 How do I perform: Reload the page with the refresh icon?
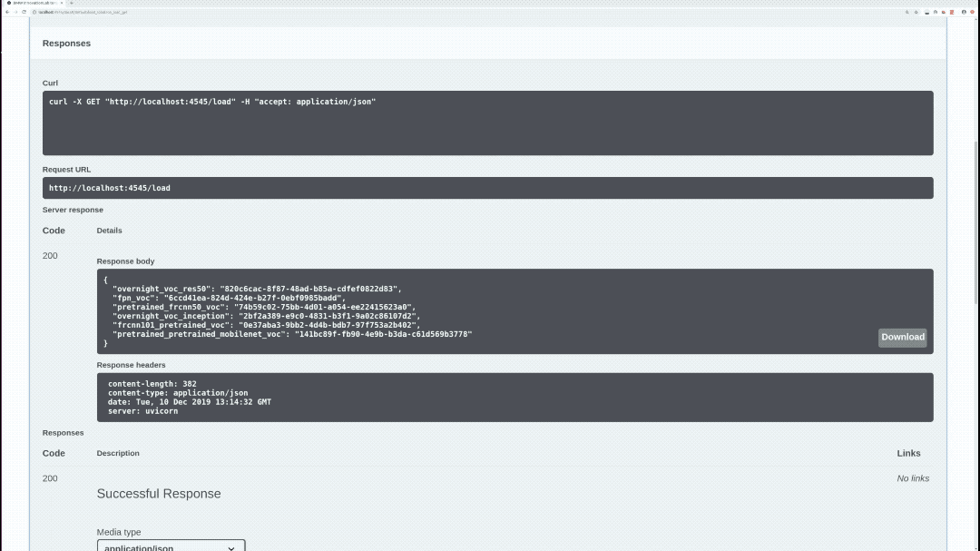24,12
